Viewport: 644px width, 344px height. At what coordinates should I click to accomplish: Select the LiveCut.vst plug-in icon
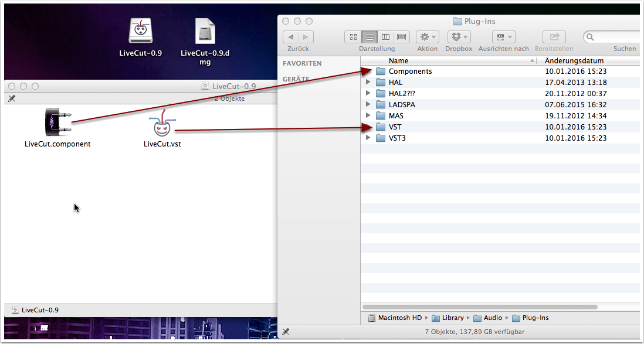click(x=162, y=124)
